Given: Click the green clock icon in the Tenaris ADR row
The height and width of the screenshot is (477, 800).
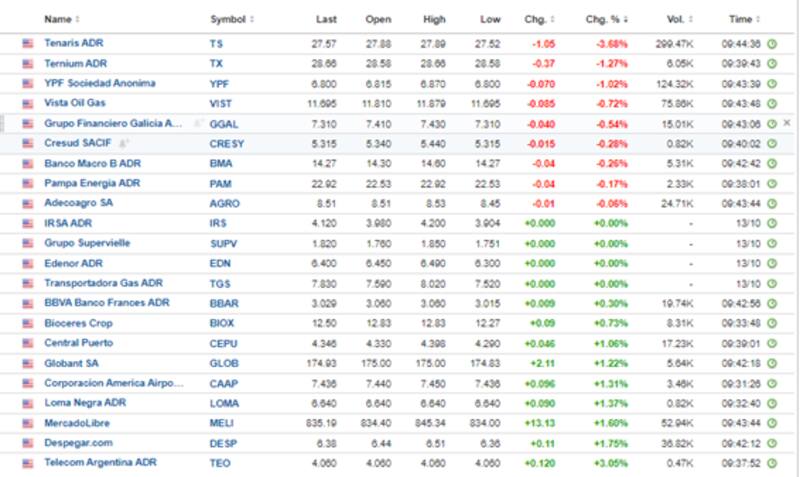Looking at the screenshot, I should tap(772, 44).
